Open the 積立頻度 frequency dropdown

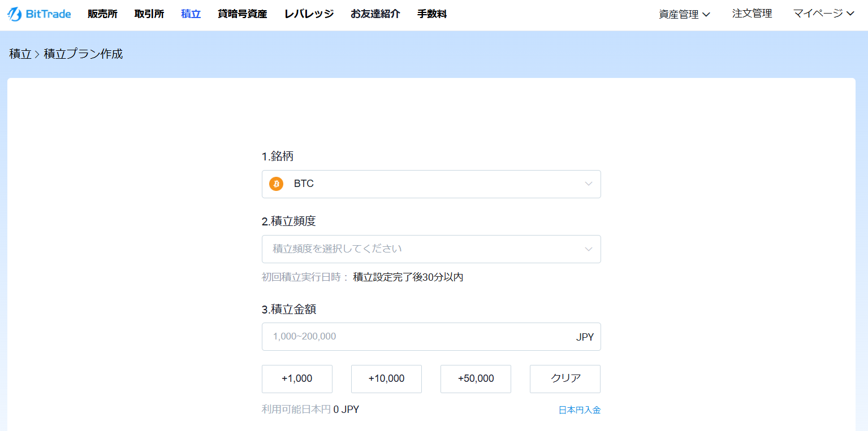[x=431, y=249]
